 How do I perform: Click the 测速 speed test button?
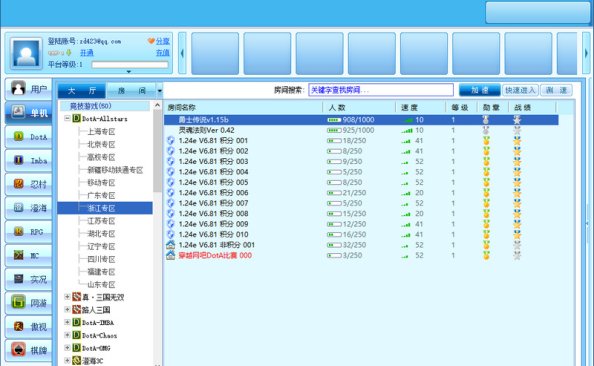click(556, 90)
